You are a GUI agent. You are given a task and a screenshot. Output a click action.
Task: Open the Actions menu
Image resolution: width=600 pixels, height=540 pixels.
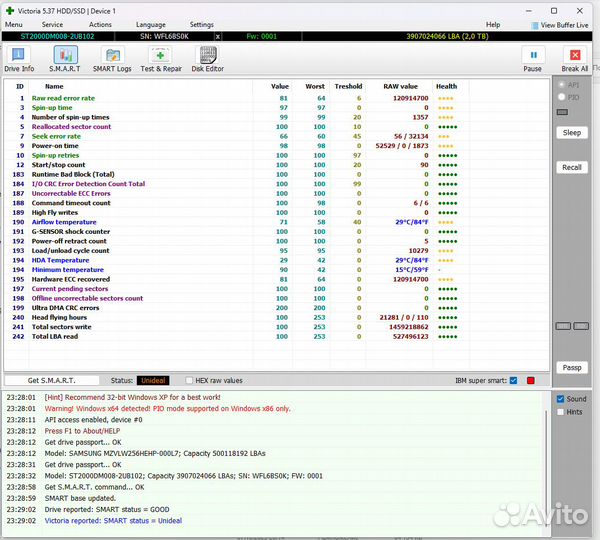click(100, 24)
